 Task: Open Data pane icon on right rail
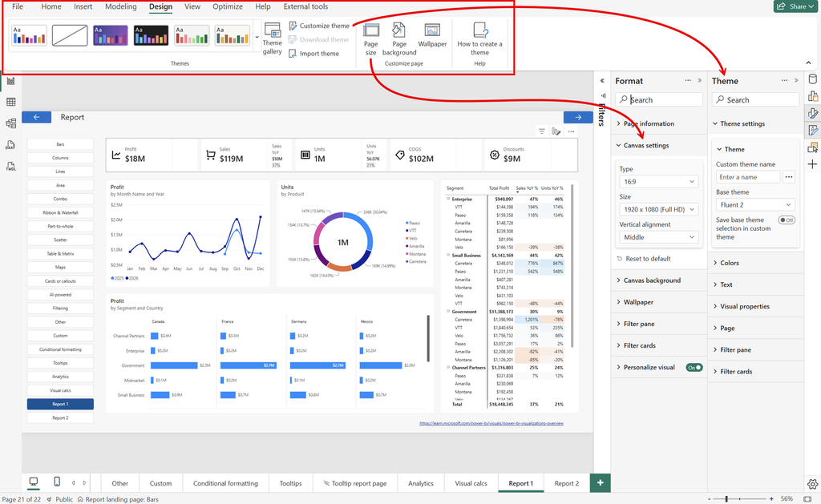[x=813, y=79]
